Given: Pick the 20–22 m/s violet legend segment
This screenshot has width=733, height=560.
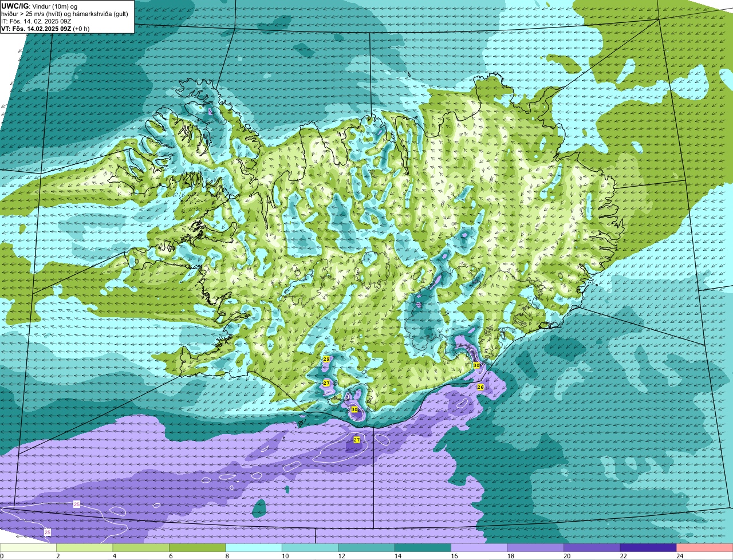Looking at the screenshot, I should pos(592,547).
